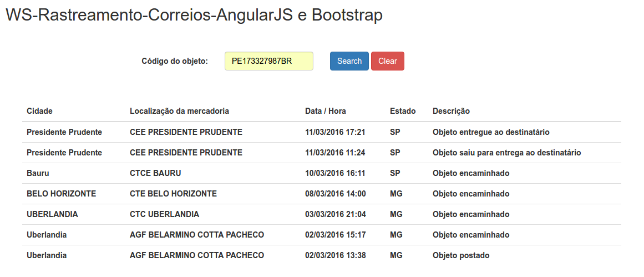Click SP state in the 11:24 row
This screenshot has height=277, width=644.
(x=395, y=153)
